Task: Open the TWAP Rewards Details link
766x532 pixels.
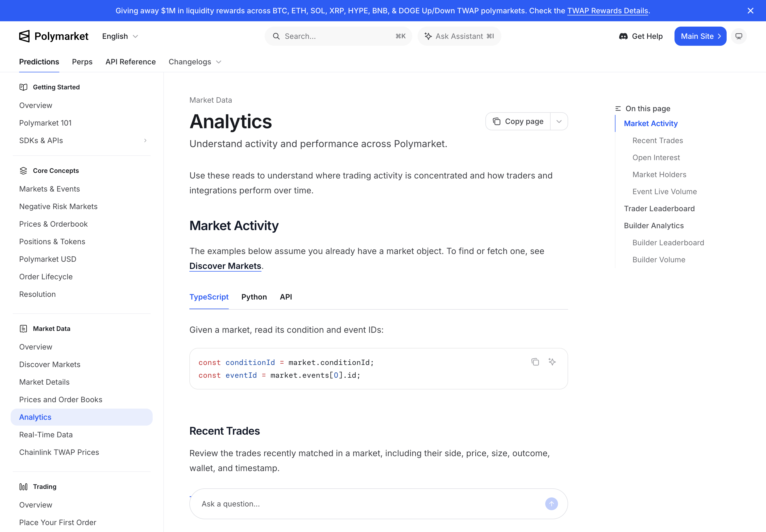Action: pos(607,11)
